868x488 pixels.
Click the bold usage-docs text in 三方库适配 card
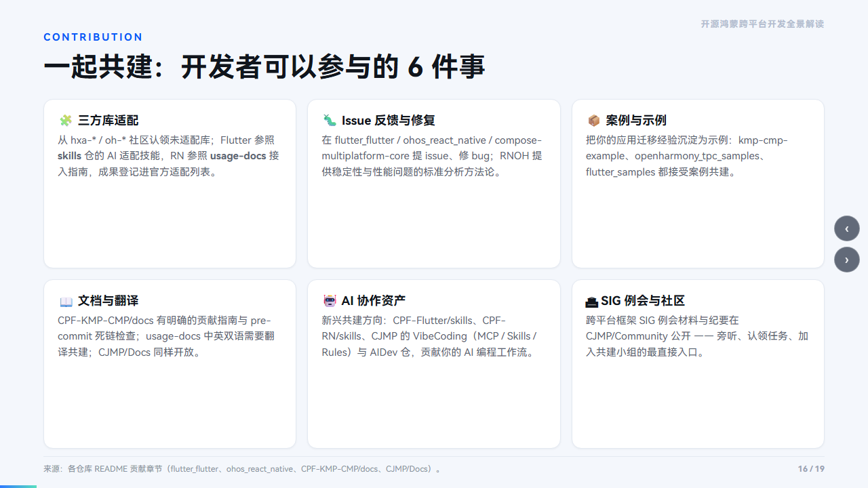(x=238, y=156)
